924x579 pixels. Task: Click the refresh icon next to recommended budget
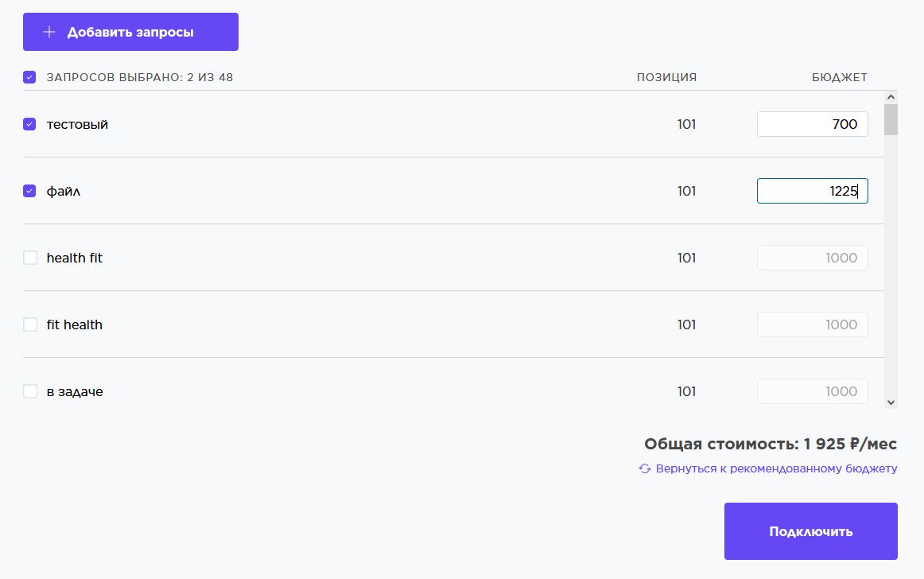644,468
